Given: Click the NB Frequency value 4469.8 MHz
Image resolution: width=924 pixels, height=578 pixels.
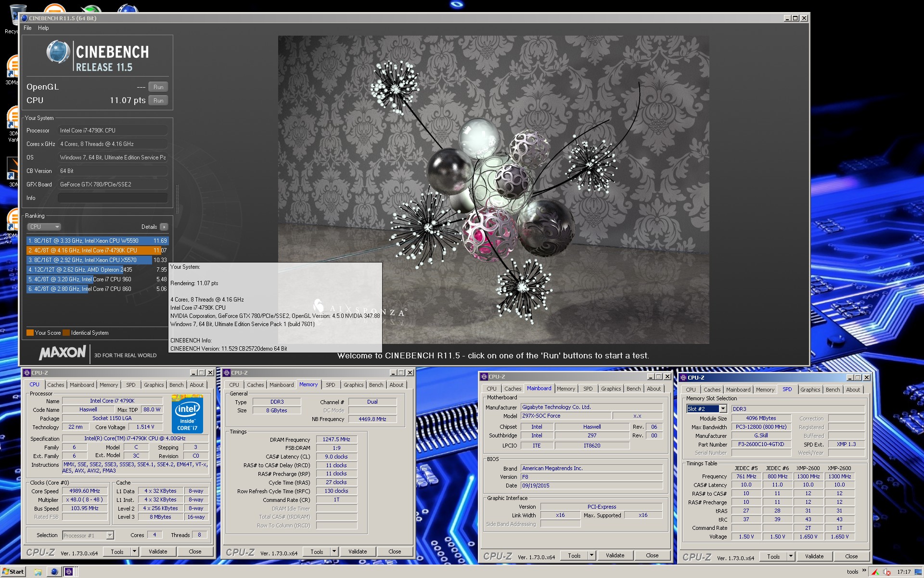Looking at the screenshot, I should (x=372, y=419).
